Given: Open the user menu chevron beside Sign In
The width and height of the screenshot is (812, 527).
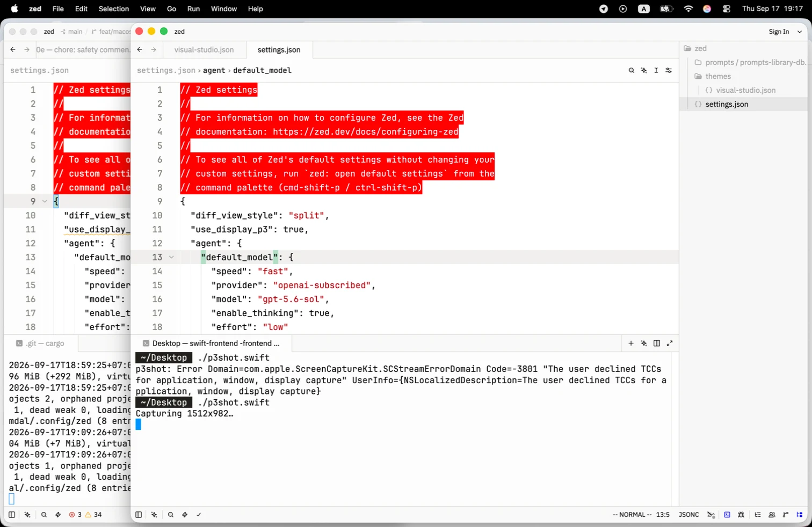Looking at the screenshot, I should coord(800,32).
